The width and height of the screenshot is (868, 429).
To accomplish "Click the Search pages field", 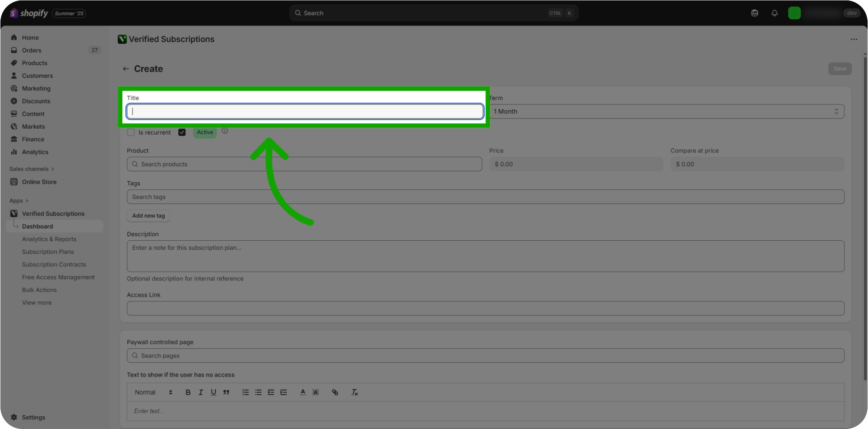I will tap(486, 356).
